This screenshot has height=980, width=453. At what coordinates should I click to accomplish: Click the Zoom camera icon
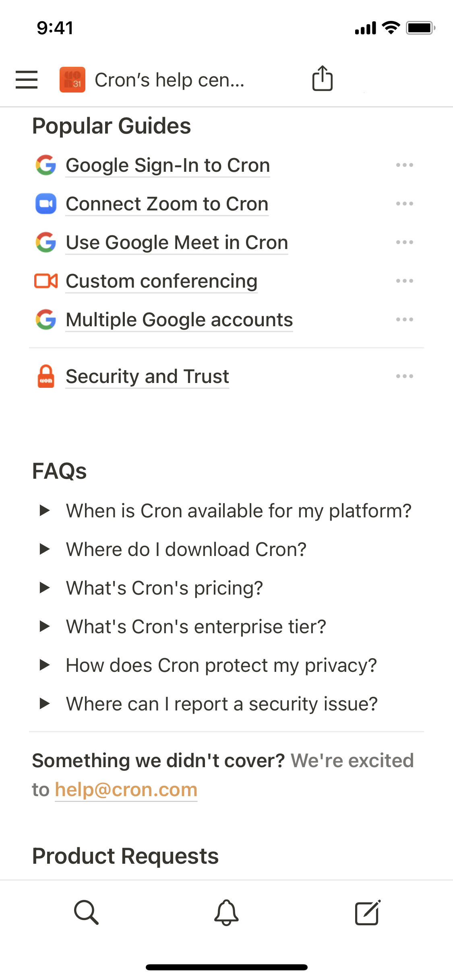[x=46, y=204]
